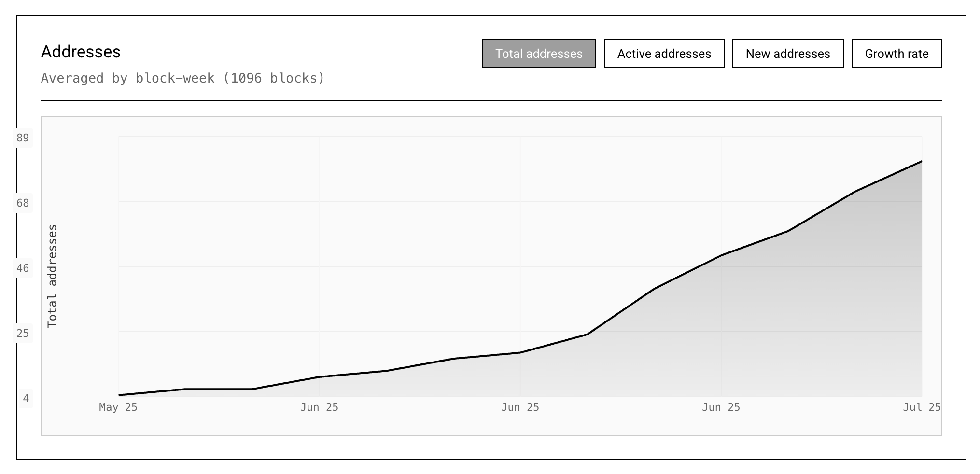Click the vertical 'Total addresses' axis title

[x=52, y=276]
